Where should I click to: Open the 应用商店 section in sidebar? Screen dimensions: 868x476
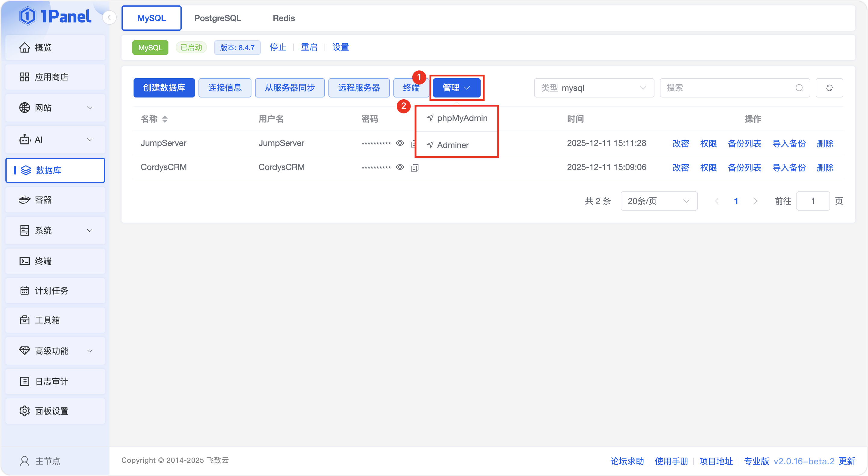point(55,77)
